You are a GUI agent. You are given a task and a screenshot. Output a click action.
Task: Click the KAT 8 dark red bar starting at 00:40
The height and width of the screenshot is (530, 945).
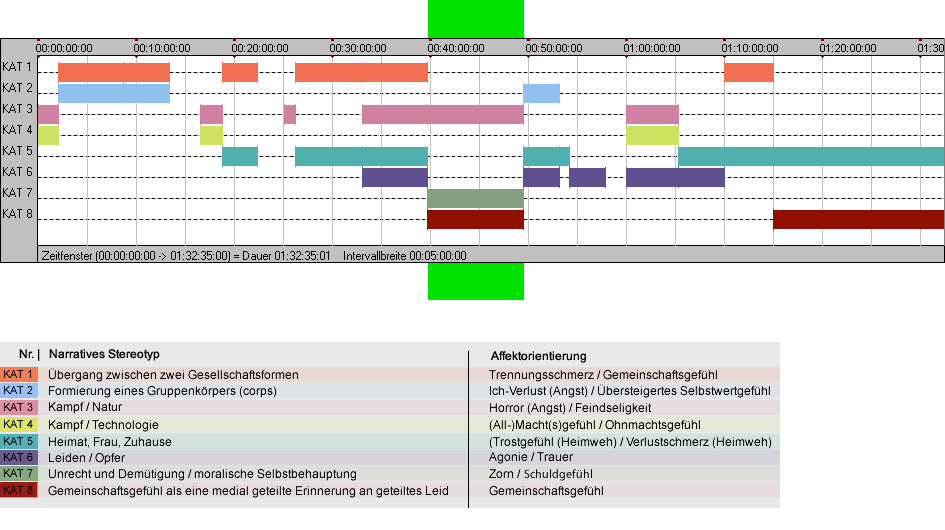point(476,219)
